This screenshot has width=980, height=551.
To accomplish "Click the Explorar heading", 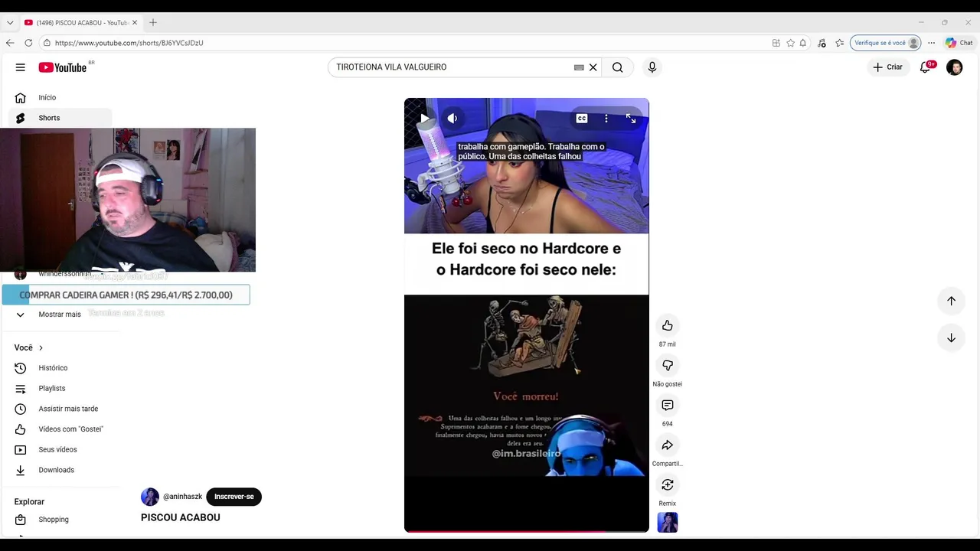I will [29, 502].
